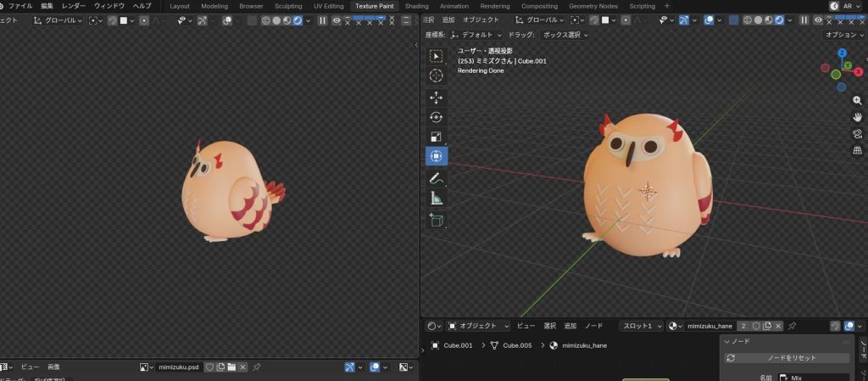The height and width of the screenshot is (381, 868).
Task: Select the Measure tool
Action: (x=437, y=199)
